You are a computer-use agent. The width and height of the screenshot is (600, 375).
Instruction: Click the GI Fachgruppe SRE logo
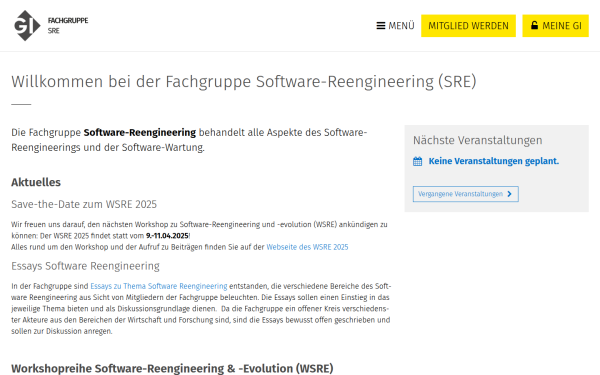tap(51, 26)
